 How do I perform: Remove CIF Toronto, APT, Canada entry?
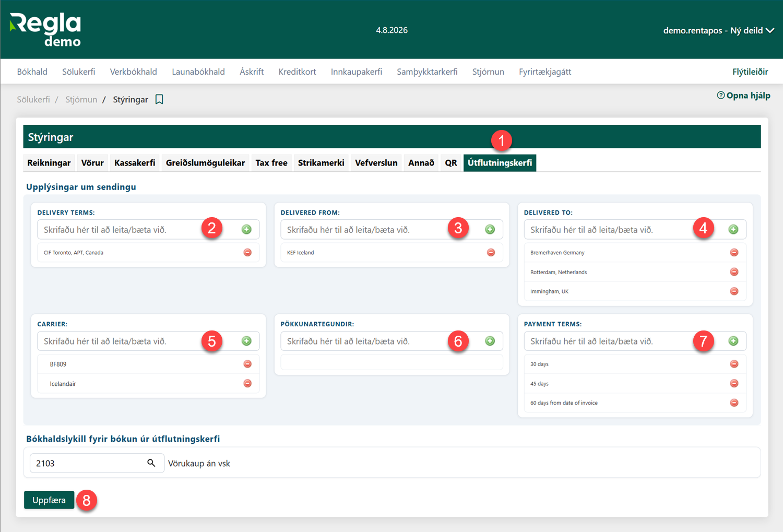click(x=247, y=253)
